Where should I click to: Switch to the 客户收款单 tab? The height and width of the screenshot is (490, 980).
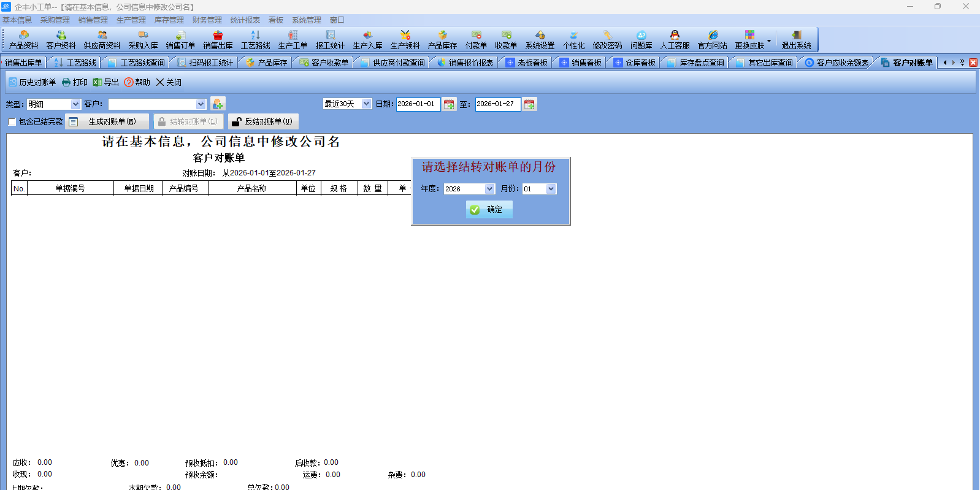[x=325, y=63]
